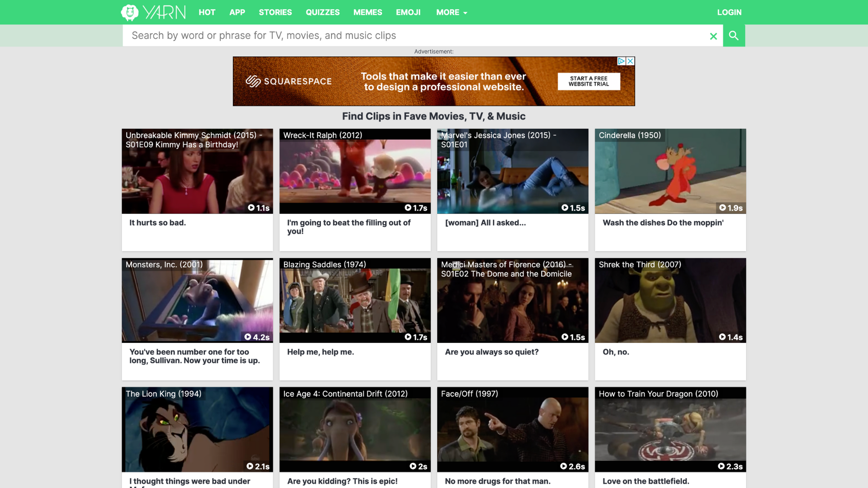Click the LOGIN link

click(729, 12)
